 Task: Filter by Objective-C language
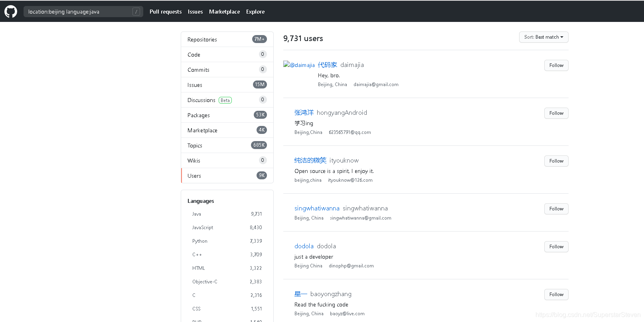coord(227,282)
